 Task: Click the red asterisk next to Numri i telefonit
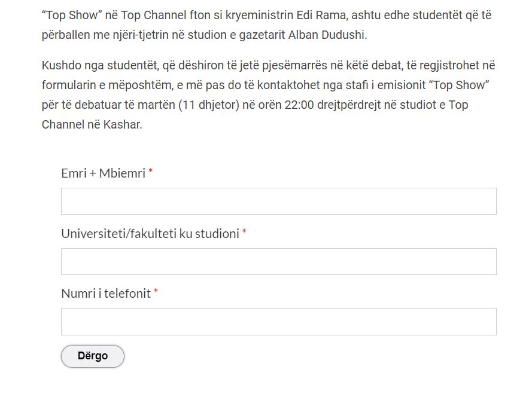pos(156,292)
